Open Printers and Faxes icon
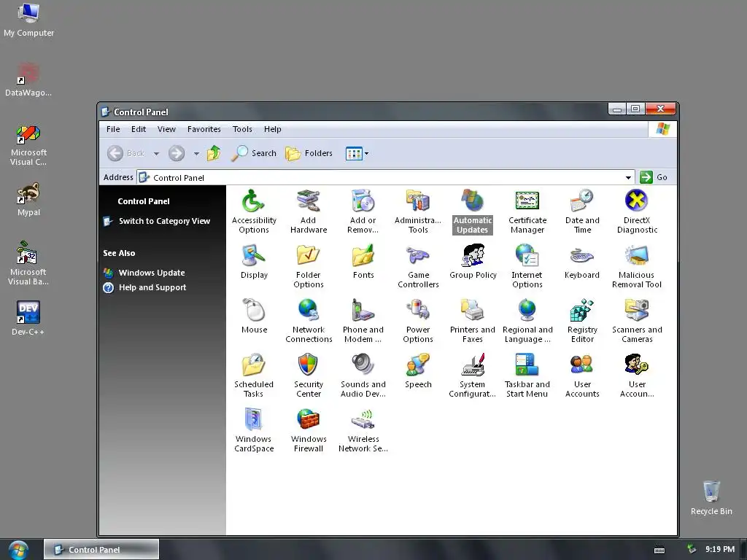747x560 pixels. point(472,321)
